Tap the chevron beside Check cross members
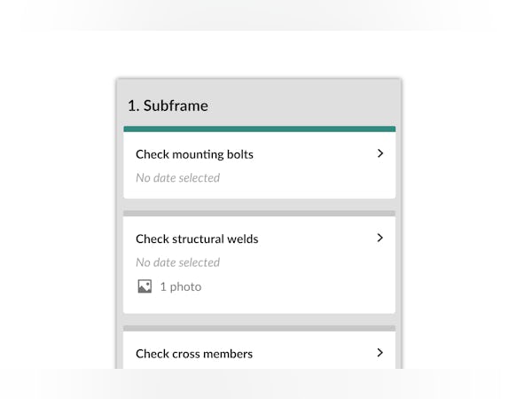Image resolution: width=532 pixels, height=399 pixels. (380, 352)
